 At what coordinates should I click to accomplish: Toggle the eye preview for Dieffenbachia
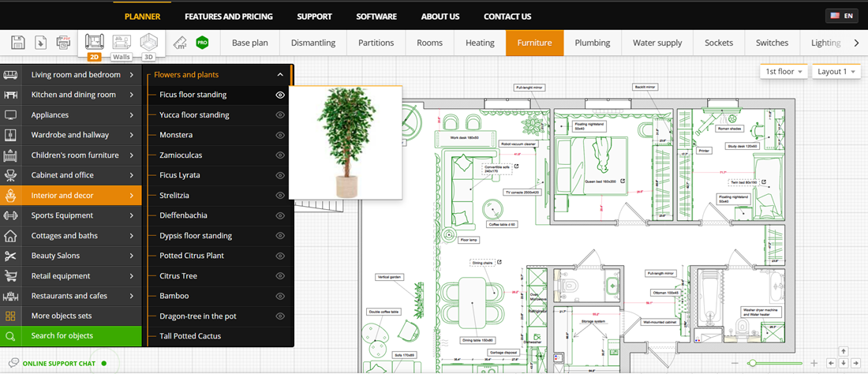tap(280, 215)
